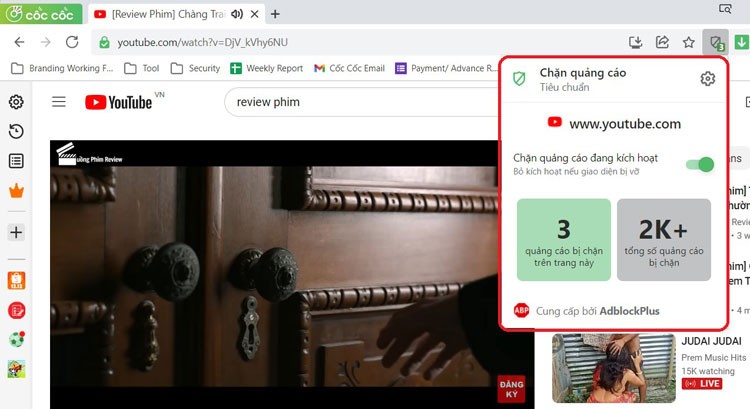Open the YouTube hamburger guide menu
Image resolution: width=750 pixels, height=409 pixels.
59,102
